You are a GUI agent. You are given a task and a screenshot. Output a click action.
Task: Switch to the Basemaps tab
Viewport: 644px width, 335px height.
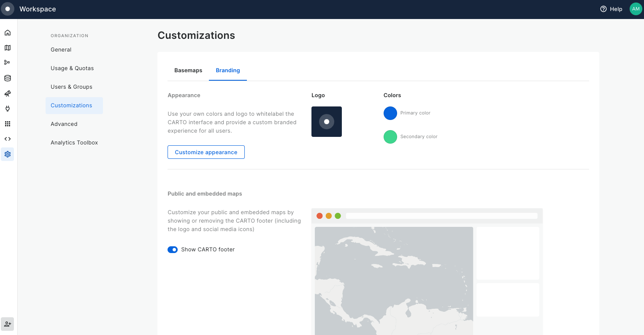point(188,71)
